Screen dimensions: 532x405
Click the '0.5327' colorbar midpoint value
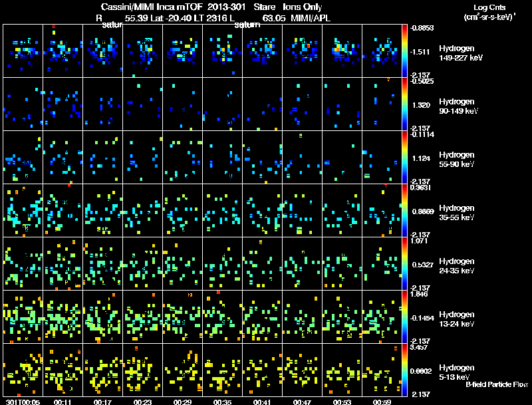423,265
